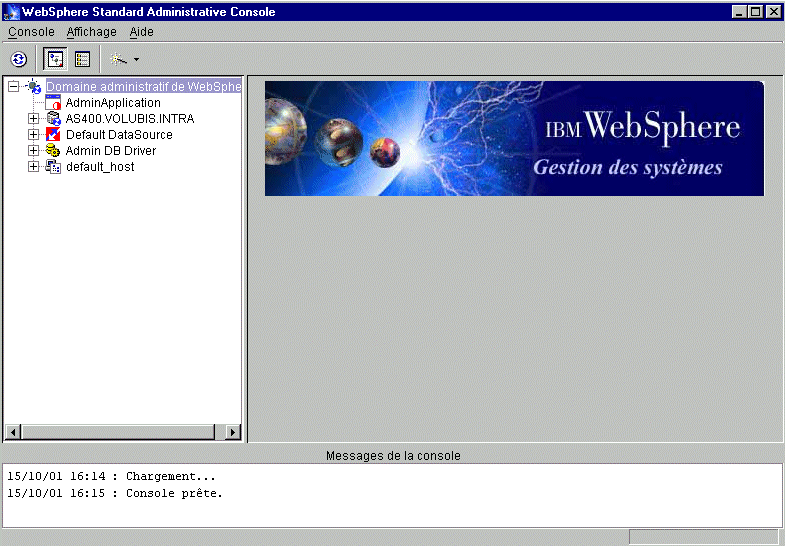This screenshot has width=785, height=546.
Task: Select AdminApplication in the tree
Action: (113, 103)
